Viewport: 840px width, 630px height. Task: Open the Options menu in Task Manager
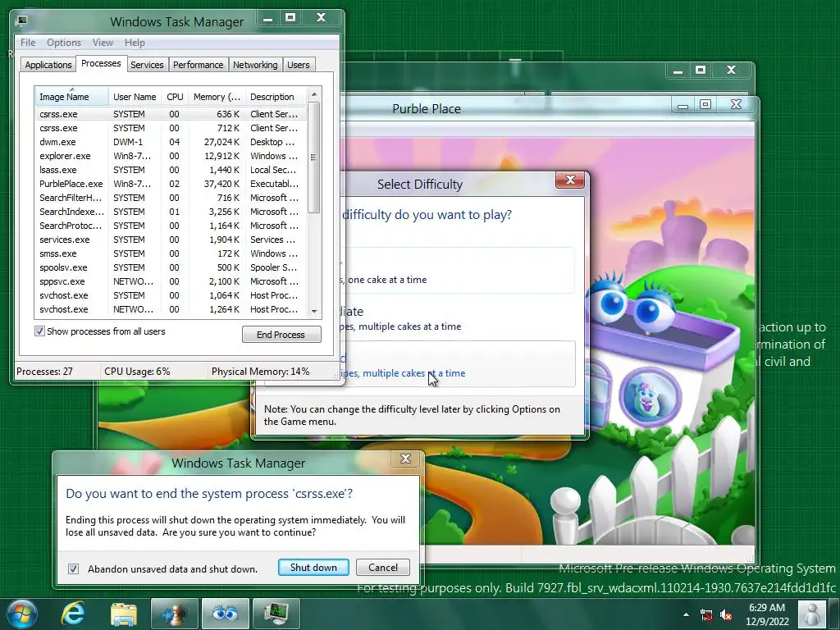click(x=64, y=43)
